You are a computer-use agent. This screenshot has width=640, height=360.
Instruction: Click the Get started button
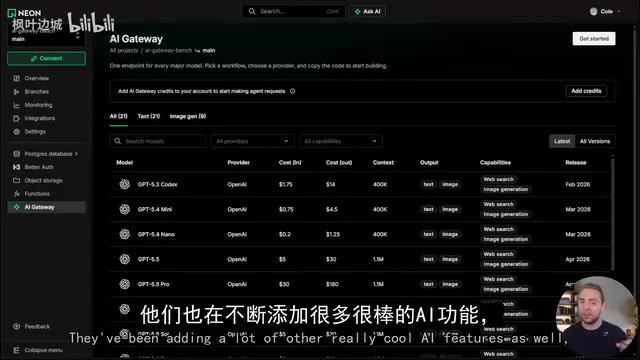click(594, 39)
